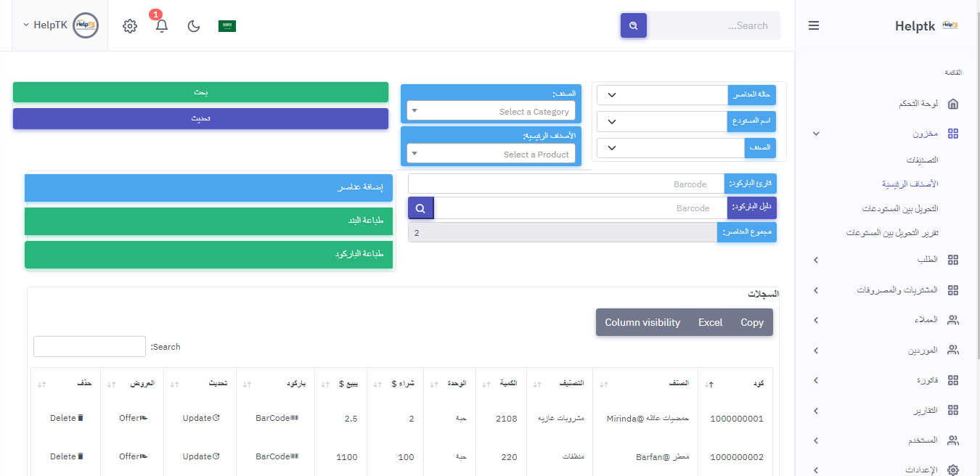Viewport: 980px width, 476px height.
Task: Click the notification bell icon
Action: tap(162, 26)
